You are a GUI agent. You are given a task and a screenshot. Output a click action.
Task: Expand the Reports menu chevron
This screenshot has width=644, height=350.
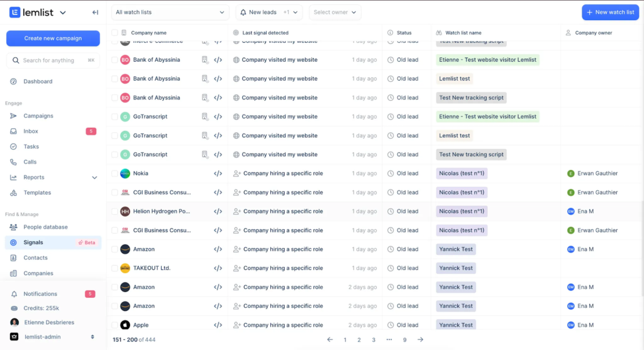(94, 178)
